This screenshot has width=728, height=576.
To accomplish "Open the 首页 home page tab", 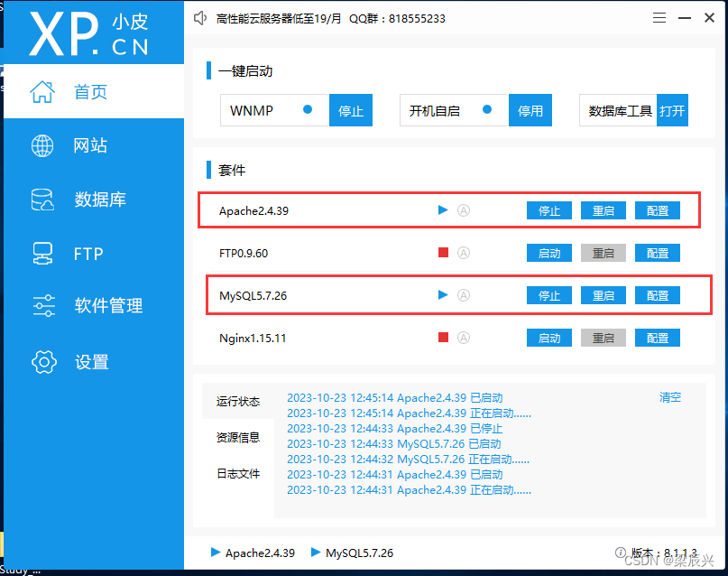I will (x=94, y=91).
